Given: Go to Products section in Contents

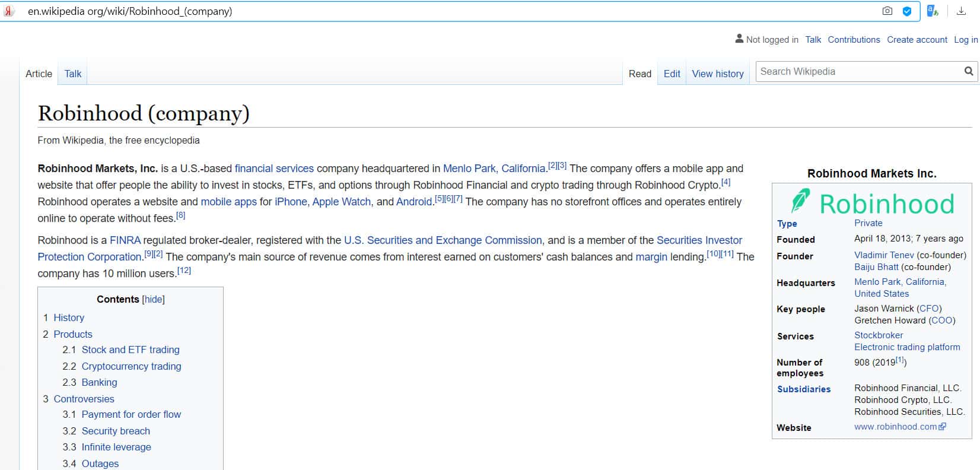Looking at the screenshot, I should click(73, 334).
